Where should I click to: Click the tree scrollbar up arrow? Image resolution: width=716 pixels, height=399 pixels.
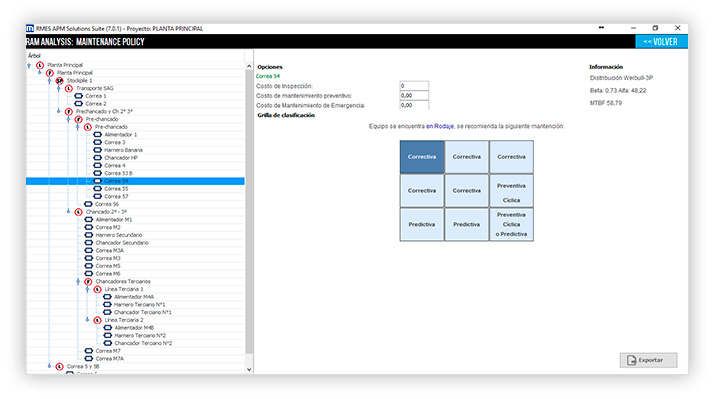pyautogui.click(x=249, y=67)
